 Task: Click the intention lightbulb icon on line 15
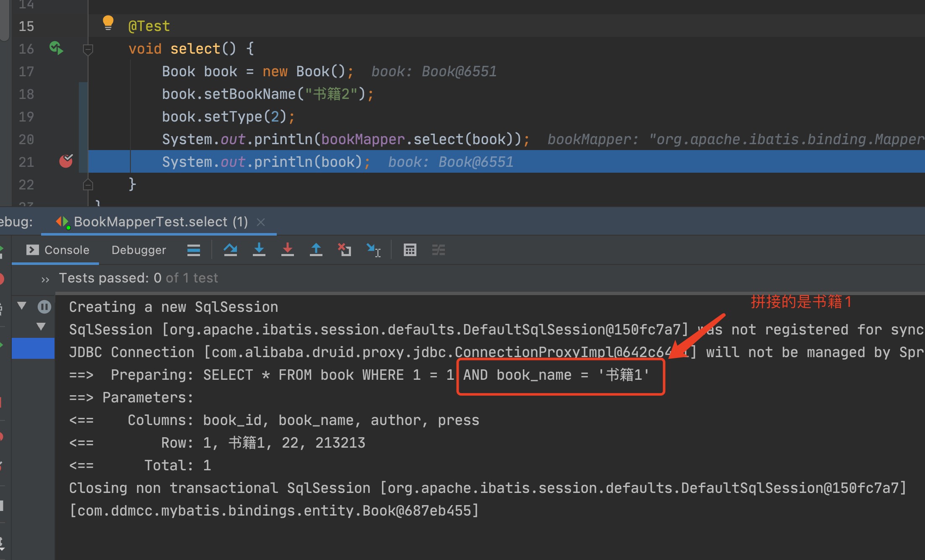point(108,23)
